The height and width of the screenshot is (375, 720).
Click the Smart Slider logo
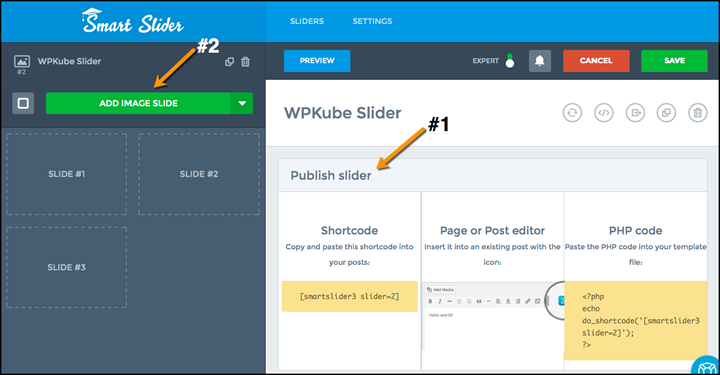pos(133,22)
